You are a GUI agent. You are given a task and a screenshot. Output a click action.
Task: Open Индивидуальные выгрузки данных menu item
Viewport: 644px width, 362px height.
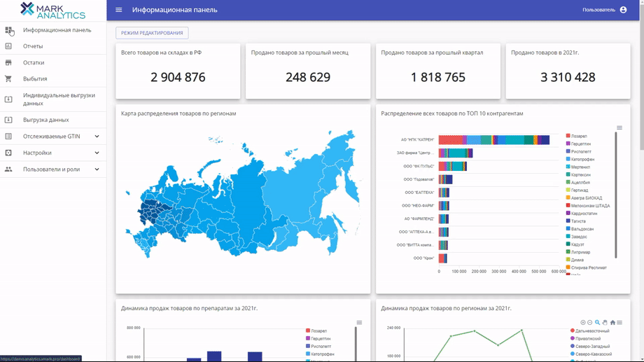[x=53, y=99]
